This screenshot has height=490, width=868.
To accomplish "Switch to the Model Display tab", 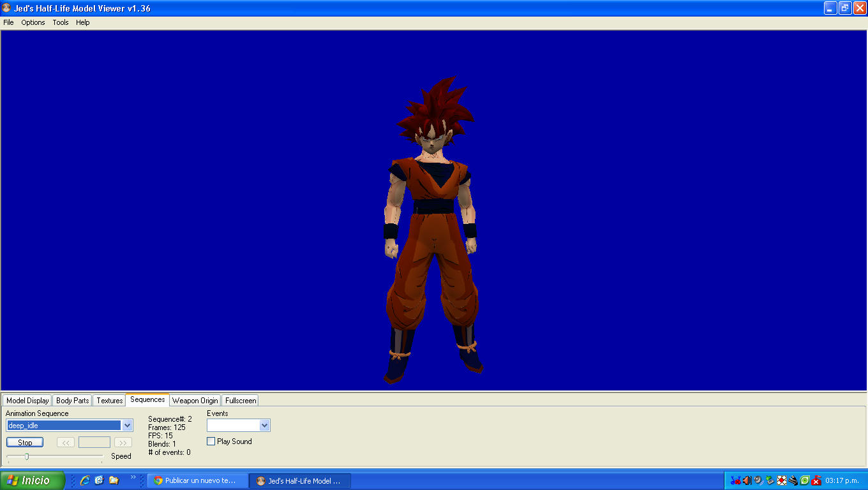I will click(27, 401).
